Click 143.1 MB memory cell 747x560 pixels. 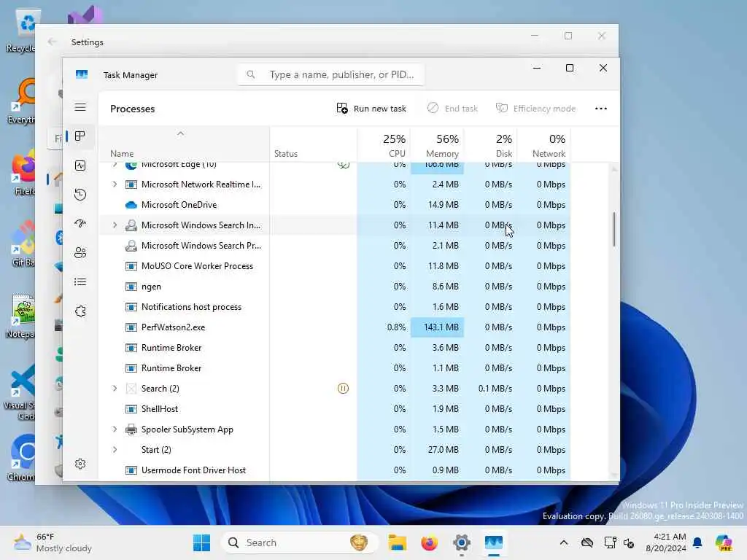click(438, 327)
